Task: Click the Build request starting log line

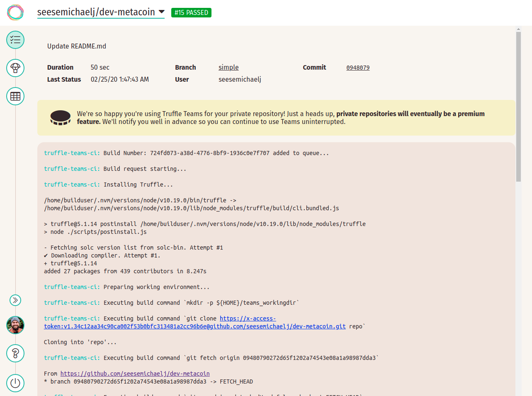Action: pyautogui.click(x=115, y=169)
